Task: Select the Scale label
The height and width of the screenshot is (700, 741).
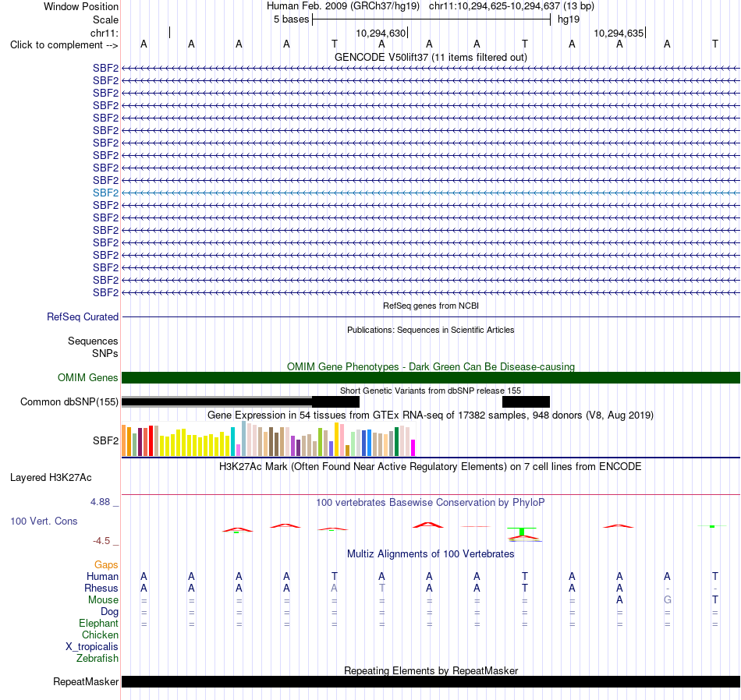Action: [105, 19]
